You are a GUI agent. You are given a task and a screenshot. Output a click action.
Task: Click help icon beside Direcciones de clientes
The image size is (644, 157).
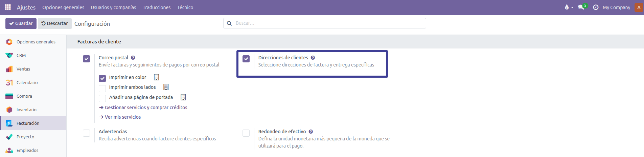313,58
